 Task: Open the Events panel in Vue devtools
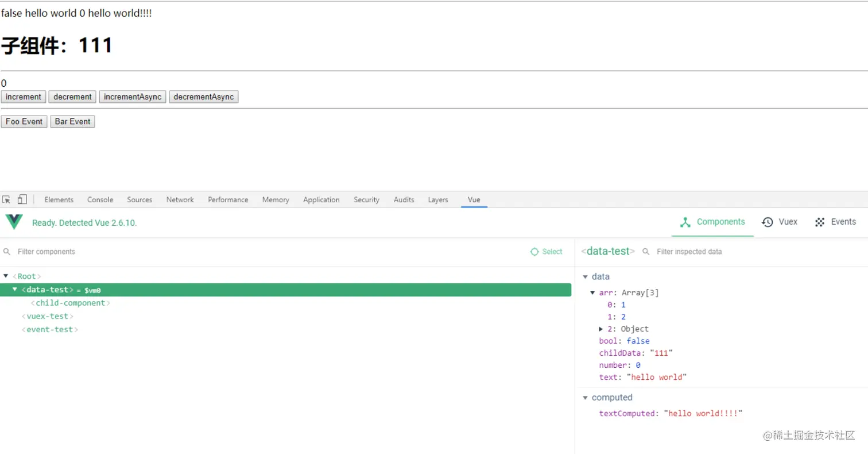(x=835, y=222)
